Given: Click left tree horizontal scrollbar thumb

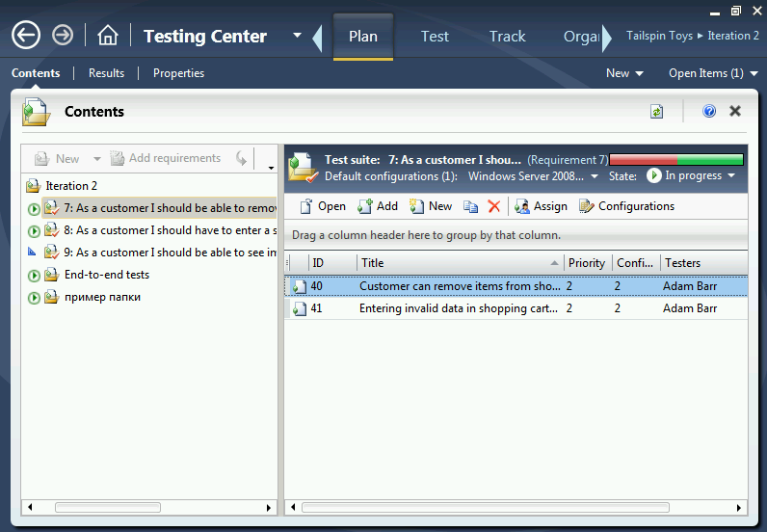Looking at the screenshot, I should point(108,508).
